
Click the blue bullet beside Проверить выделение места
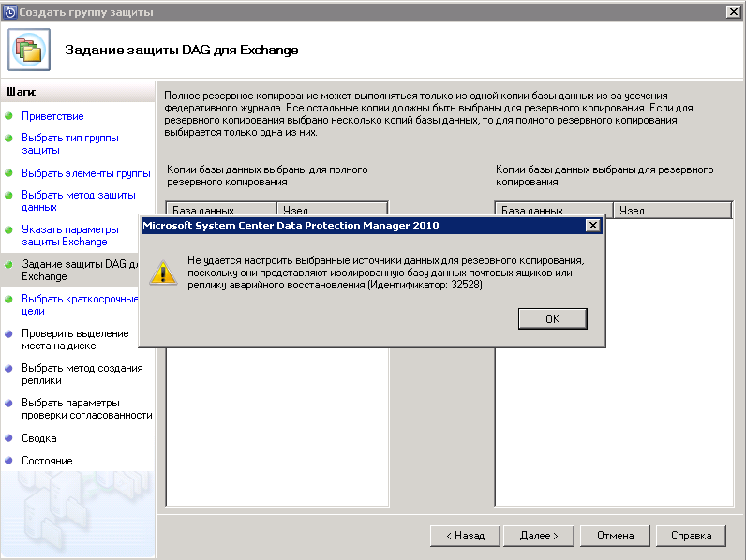tap(8, 333)
